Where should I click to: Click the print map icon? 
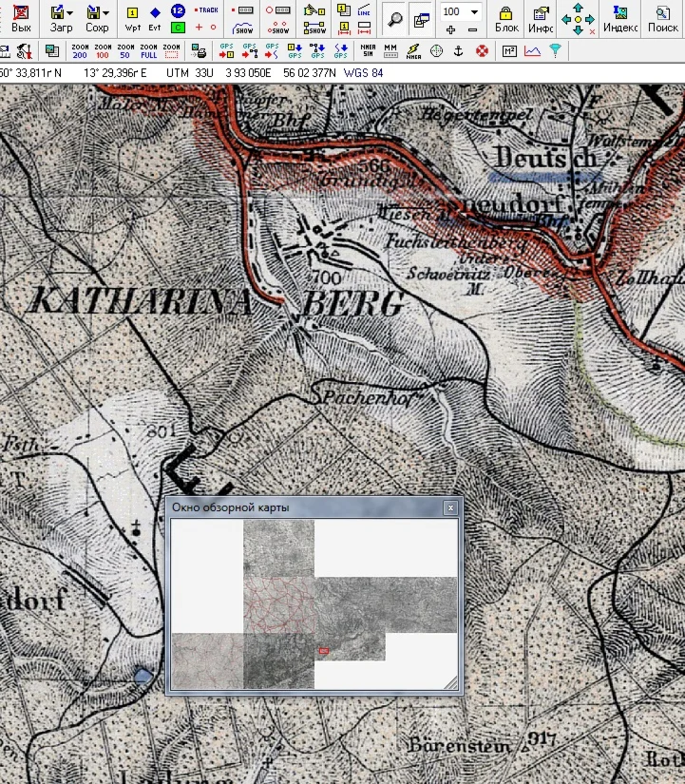199,50
